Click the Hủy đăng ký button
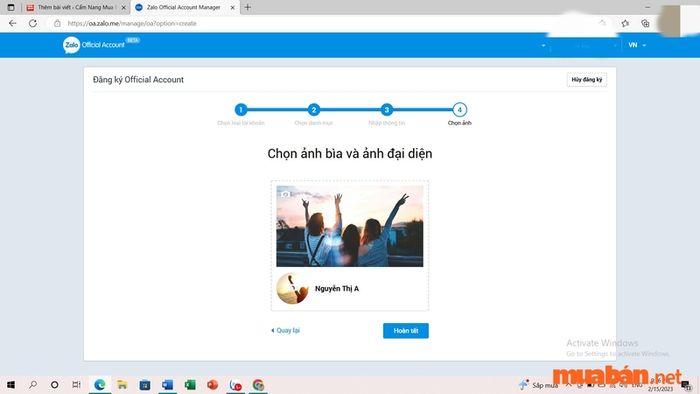Viewport: 700px width, 394px height. (x=587, y=79)
